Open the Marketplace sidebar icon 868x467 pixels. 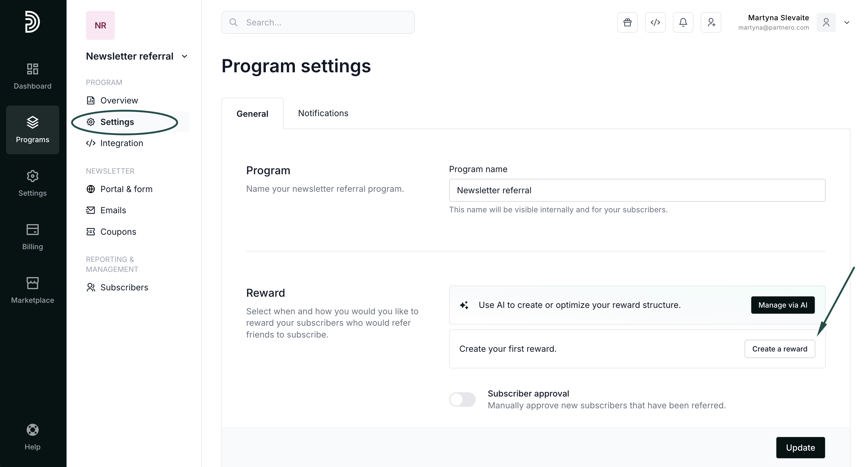tap(32, 290)
